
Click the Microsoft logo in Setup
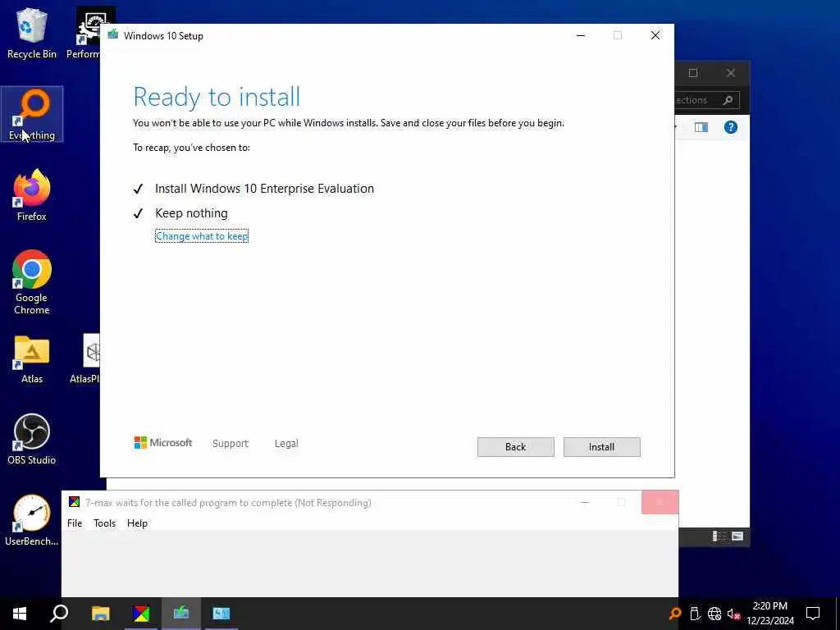pos(163,442)
